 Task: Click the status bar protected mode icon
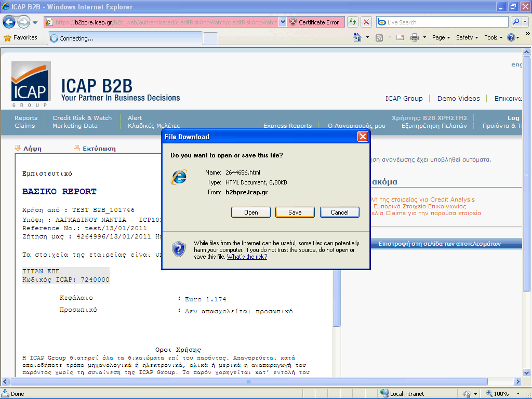pyautogui.click(x=467, y=394)
